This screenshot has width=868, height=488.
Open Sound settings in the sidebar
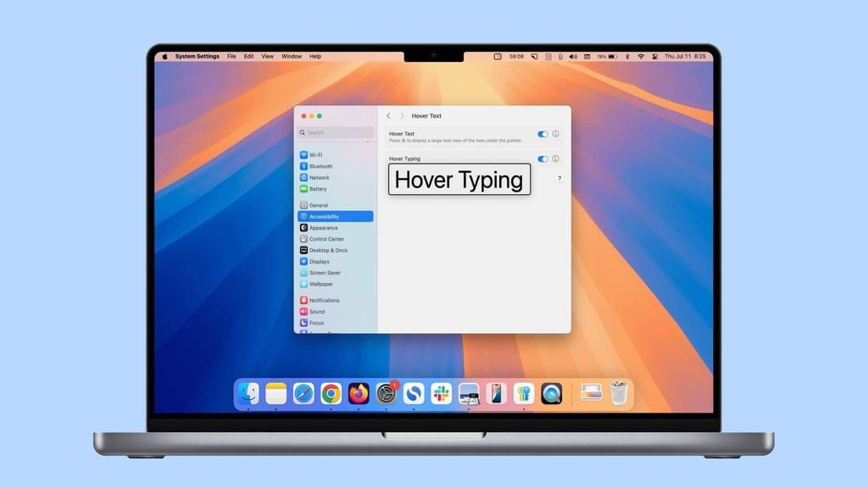[317, 311]
